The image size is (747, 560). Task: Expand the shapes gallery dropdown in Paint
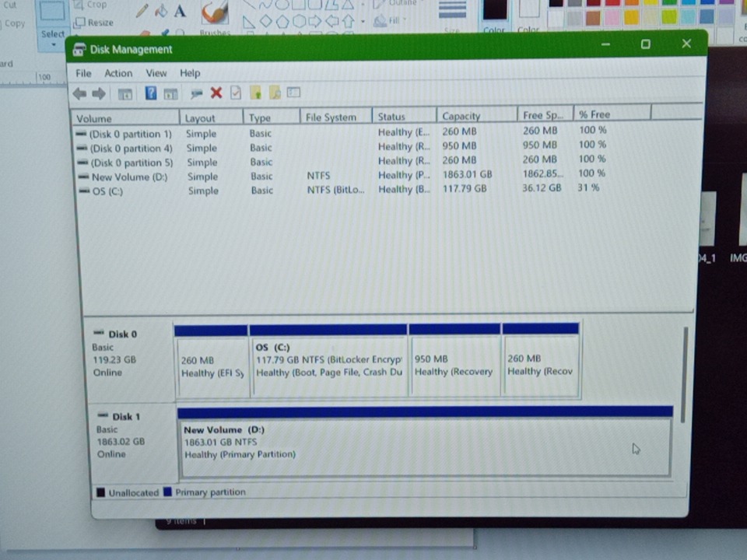[x=363, y=22]
